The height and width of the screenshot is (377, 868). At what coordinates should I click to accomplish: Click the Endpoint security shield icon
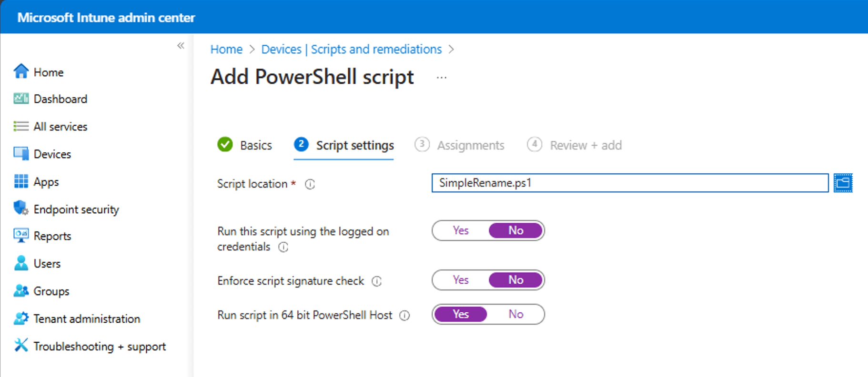pos(21,208)
